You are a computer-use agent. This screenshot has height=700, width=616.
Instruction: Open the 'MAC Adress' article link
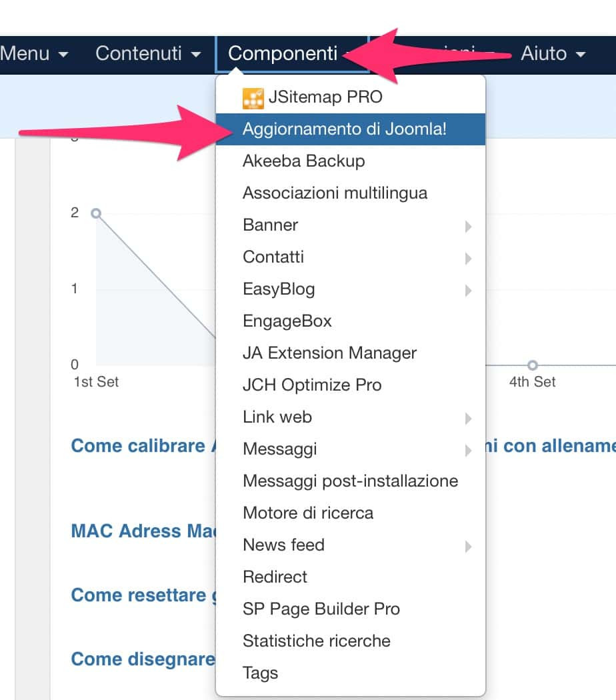coord(143,531)
